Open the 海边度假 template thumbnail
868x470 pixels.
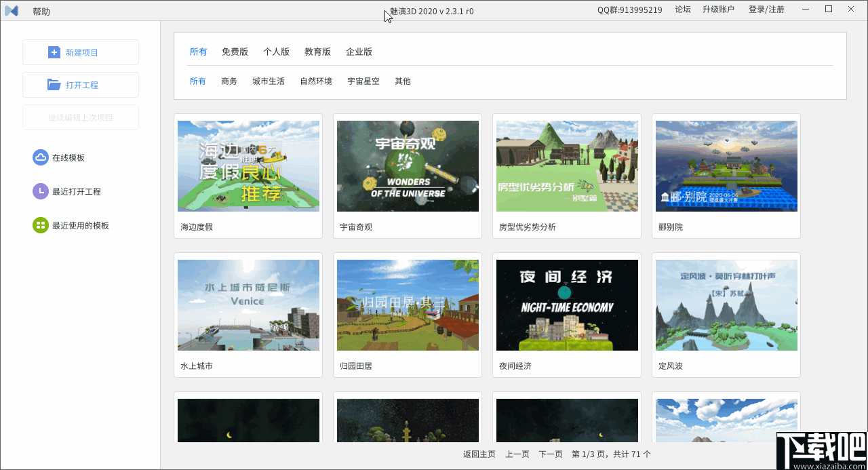pos(248,166)
